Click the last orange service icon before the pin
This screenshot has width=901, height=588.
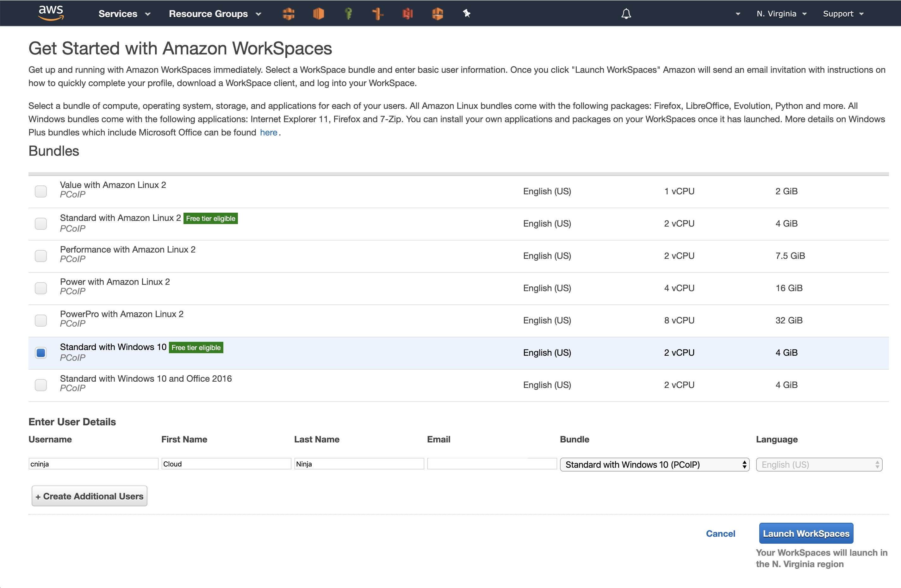pyautogui.click(x=438, y=13)
